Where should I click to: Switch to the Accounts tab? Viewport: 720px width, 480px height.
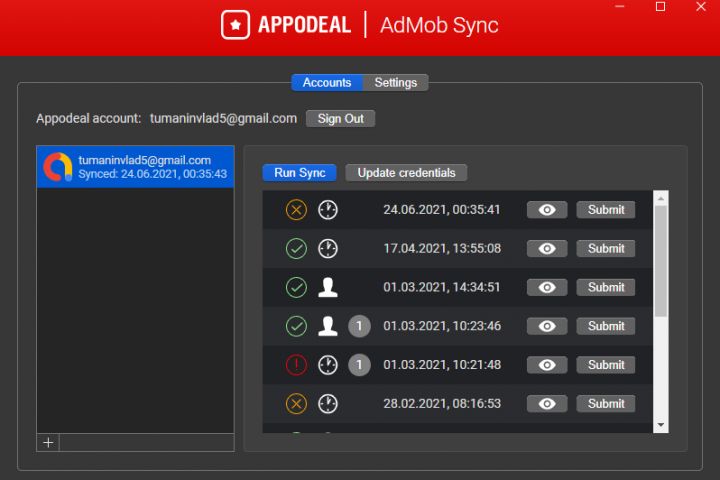(326, 83)
